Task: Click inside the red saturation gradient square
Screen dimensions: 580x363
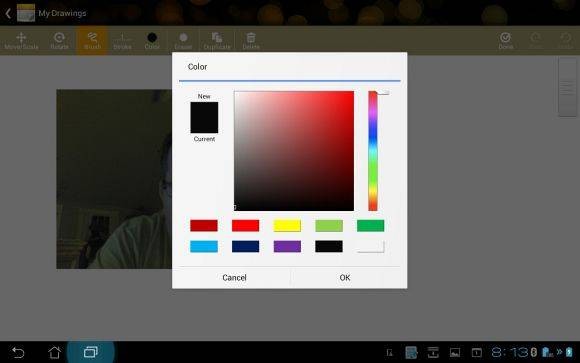Action: coord(294,151)
